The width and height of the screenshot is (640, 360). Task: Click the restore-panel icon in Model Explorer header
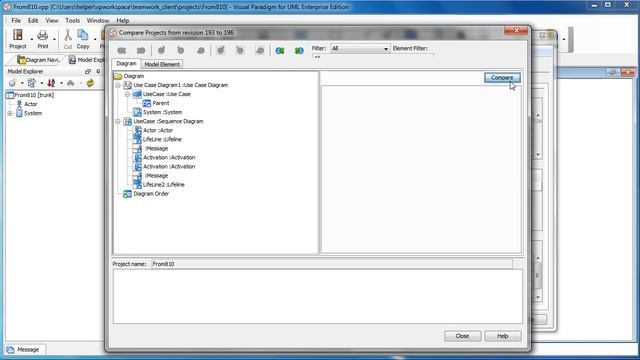[x=87, y=71]
